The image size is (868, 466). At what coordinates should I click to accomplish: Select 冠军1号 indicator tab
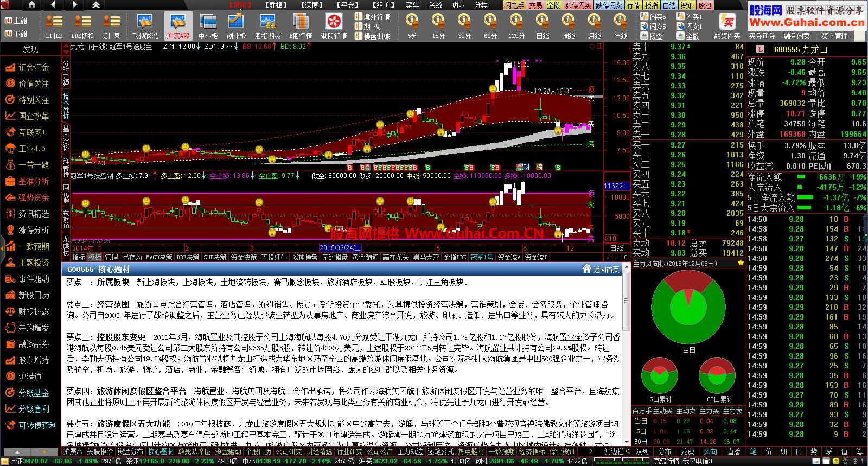(482, 257)
